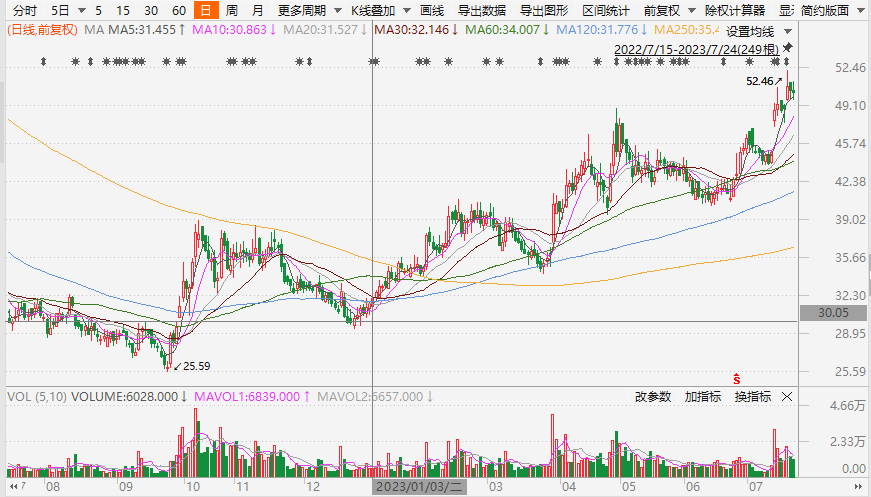Toggle the MA5 moving average line

(142, 30)
